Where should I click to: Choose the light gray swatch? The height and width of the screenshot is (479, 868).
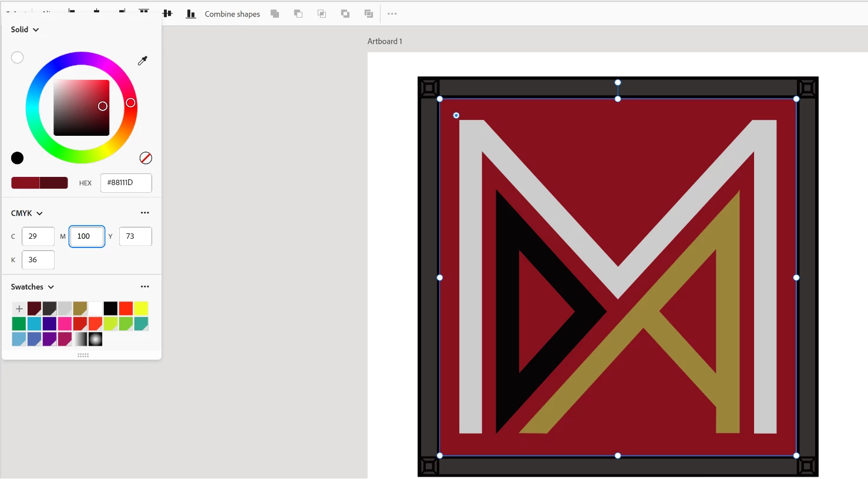pos(65,309)
